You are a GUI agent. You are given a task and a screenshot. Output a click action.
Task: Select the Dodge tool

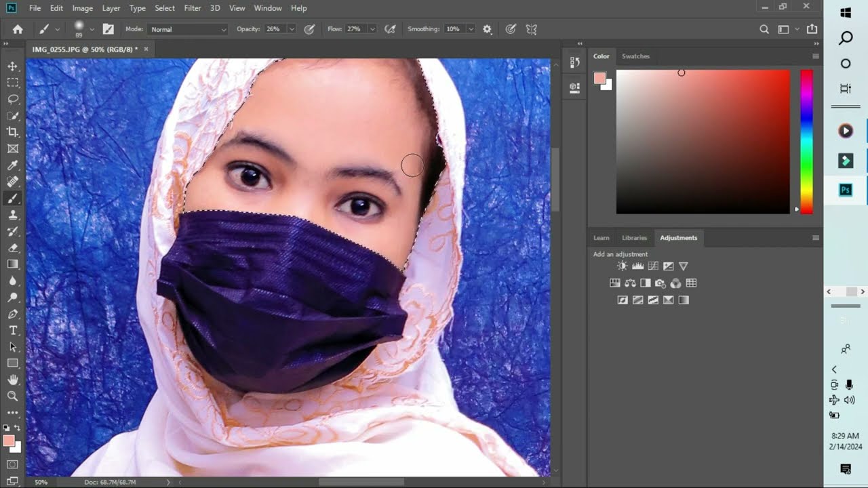point(12,298)
